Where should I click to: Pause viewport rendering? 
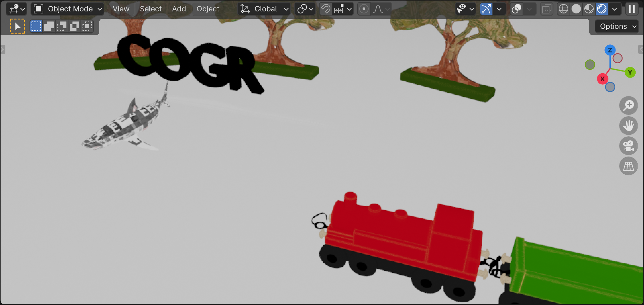pos(632,9)
